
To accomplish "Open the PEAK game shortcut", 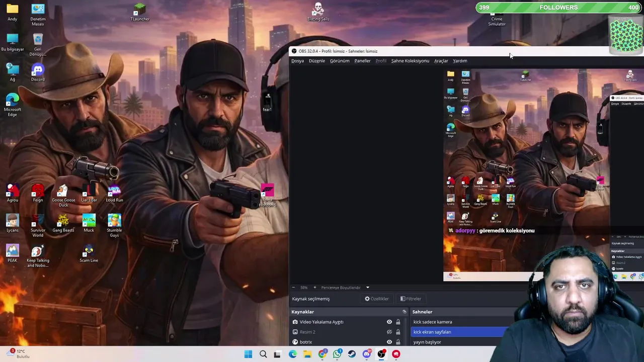I will [x=13, y=254].
